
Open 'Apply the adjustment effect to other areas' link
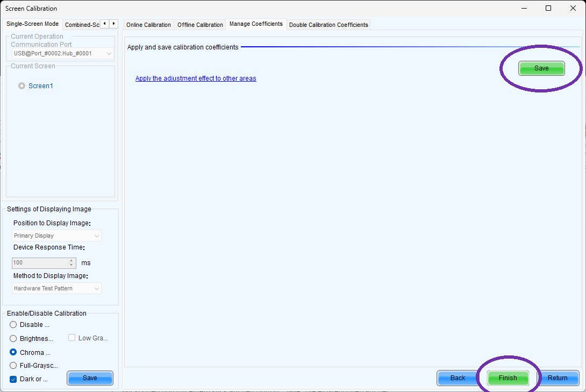196,79
